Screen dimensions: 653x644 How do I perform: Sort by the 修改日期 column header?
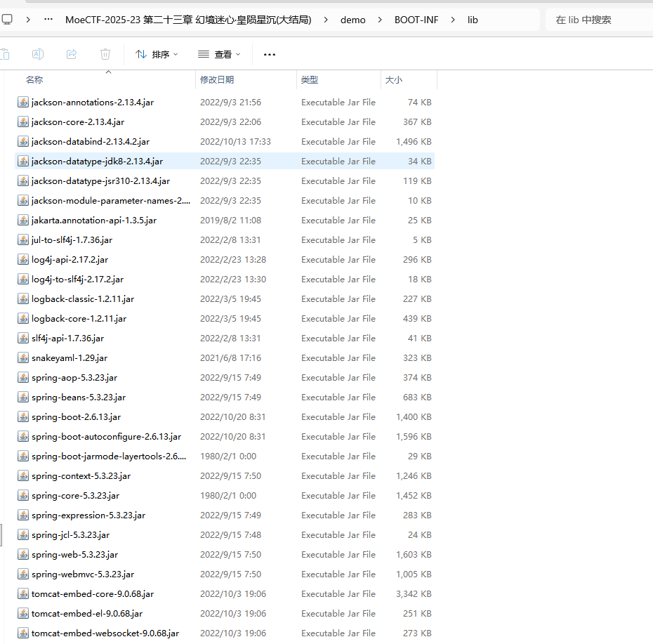pyautogui.click(x=217, y=80)
